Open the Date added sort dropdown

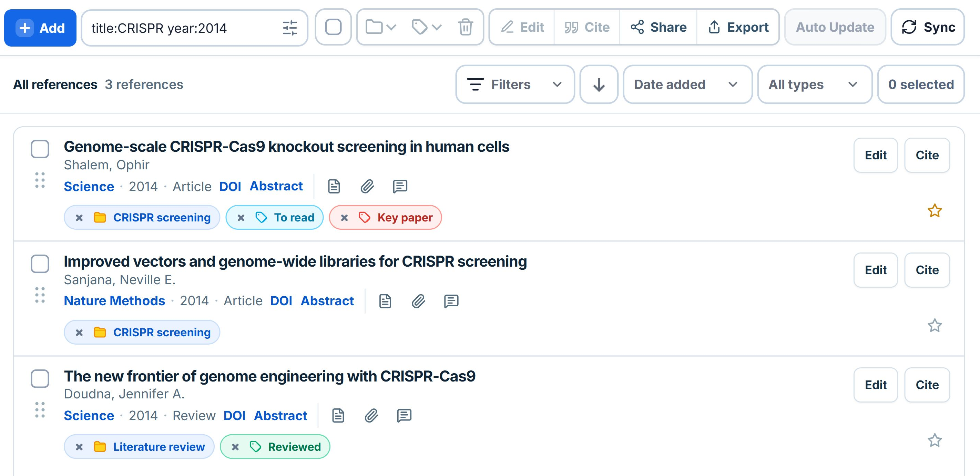click(x=688, y=85)
